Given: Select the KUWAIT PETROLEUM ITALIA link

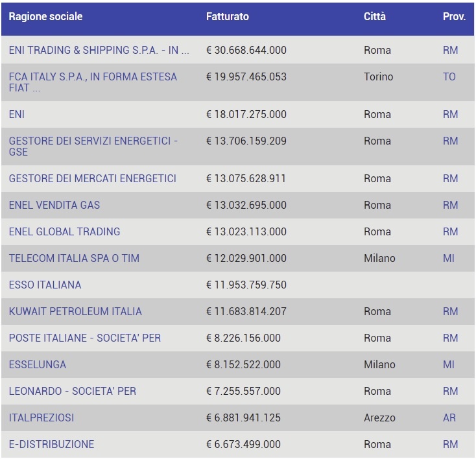Looking at the screenshot, I should click(75, 311).
